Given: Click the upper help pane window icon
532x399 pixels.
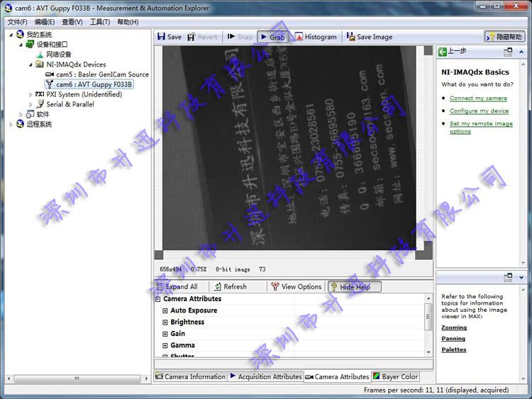Looking at the screenshot, I should pyautogui.click(x=508, y=52).
